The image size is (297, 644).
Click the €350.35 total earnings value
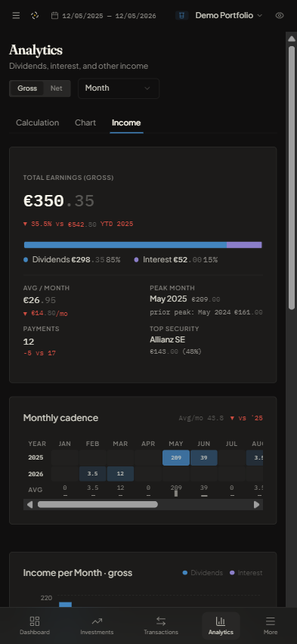tap(59, 201)
